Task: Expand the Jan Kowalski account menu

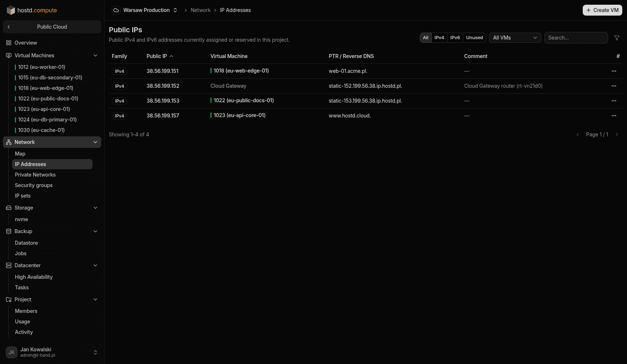Action: point(95,352)
